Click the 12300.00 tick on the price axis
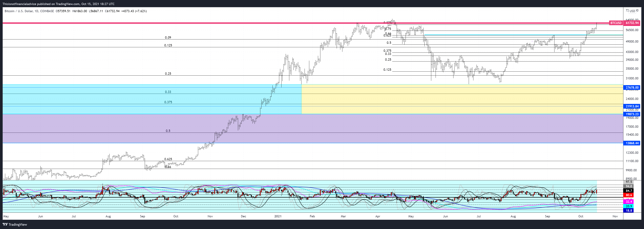 coord(632,153)
